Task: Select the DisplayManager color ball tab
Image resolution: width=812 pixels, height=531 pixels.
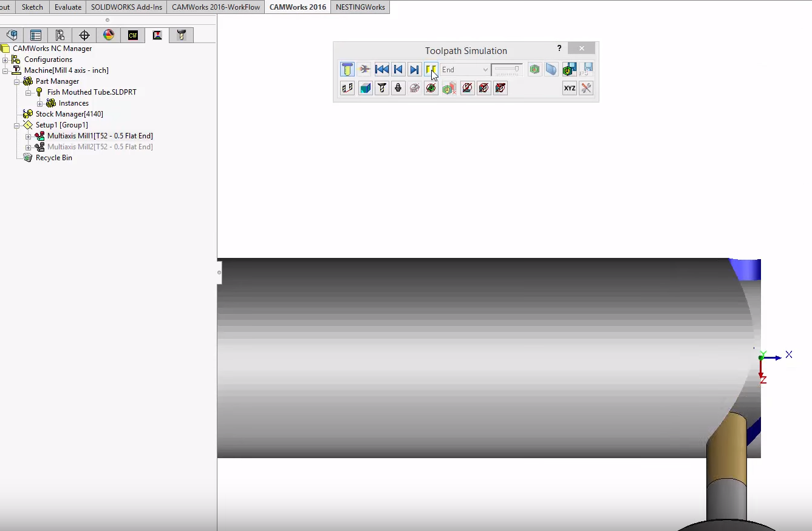Action: point(109,35)
